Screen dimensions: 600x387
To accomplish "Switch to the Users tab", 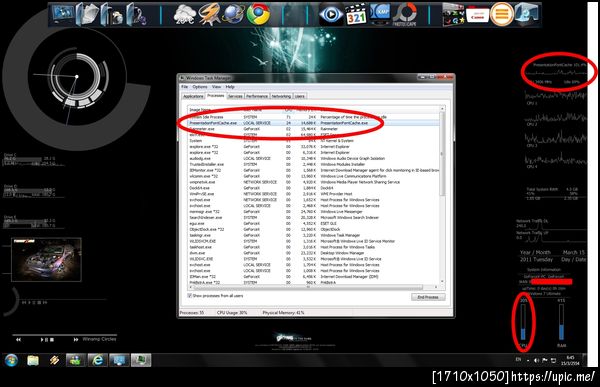I will pos(300,96).
